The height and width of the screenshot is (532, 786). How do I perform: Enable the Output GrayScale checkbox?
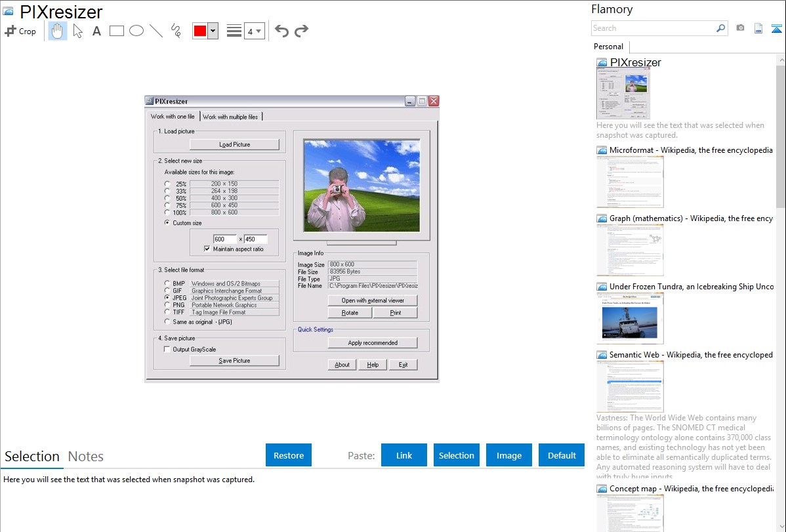pos(167,349)
